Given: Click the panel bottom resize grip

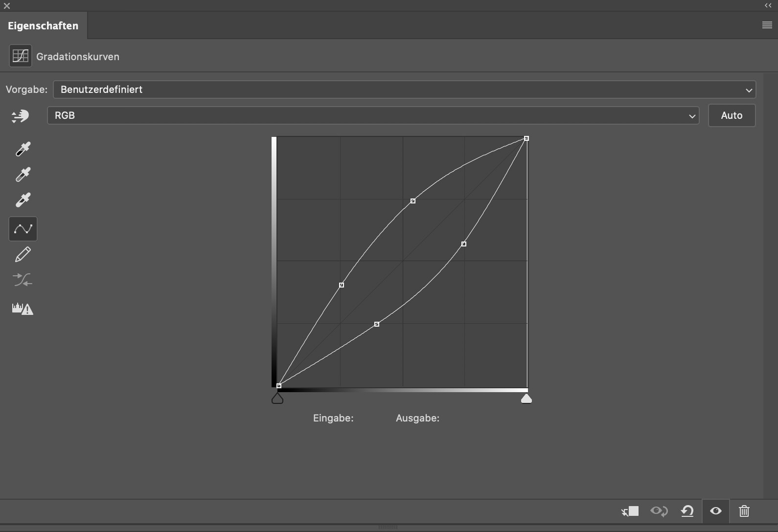Looking at the screenshot, I should [388, 527].
